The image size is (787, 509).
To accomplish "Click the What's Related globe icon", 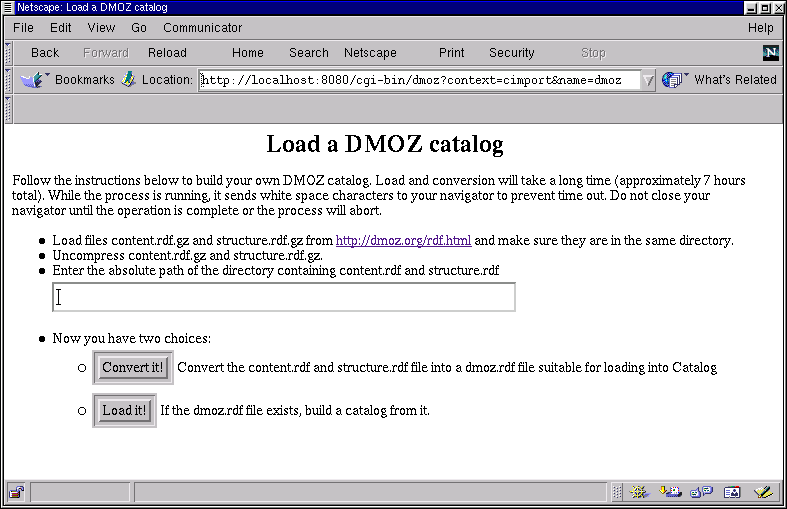I will click(x=673, y=80).
